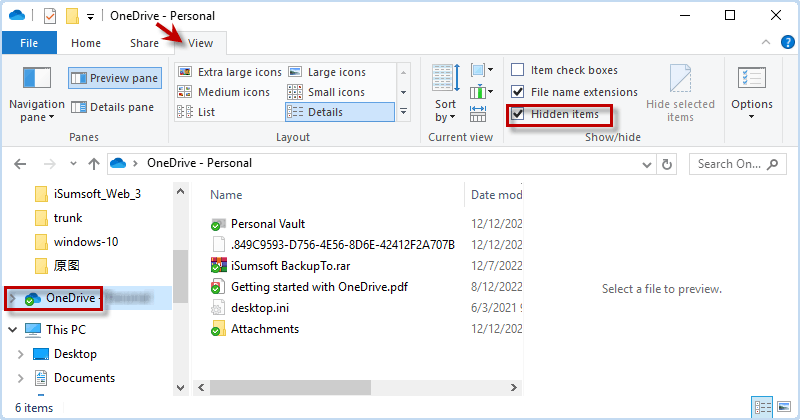
Task: Click the Search OneDrive box
Action: pyautogui.click(x=738, y=164)
